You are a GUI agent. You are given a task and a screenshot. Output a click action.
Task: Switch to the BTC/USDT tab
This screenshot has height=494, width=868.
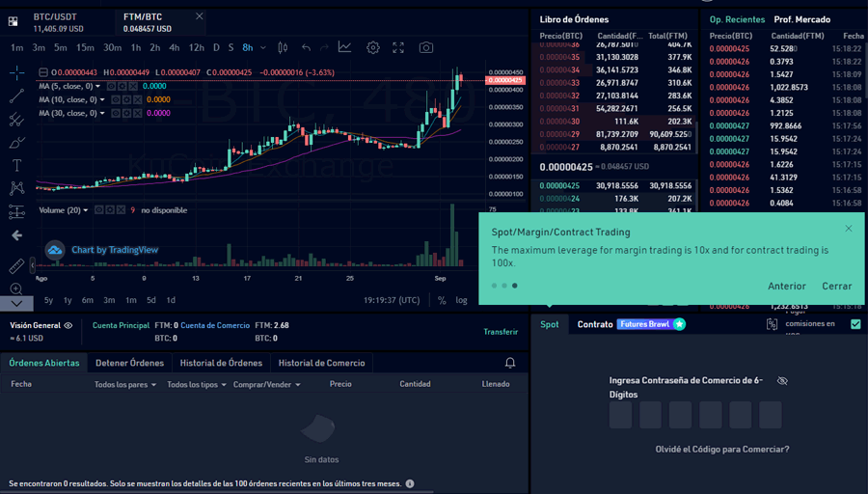(58, 22)
